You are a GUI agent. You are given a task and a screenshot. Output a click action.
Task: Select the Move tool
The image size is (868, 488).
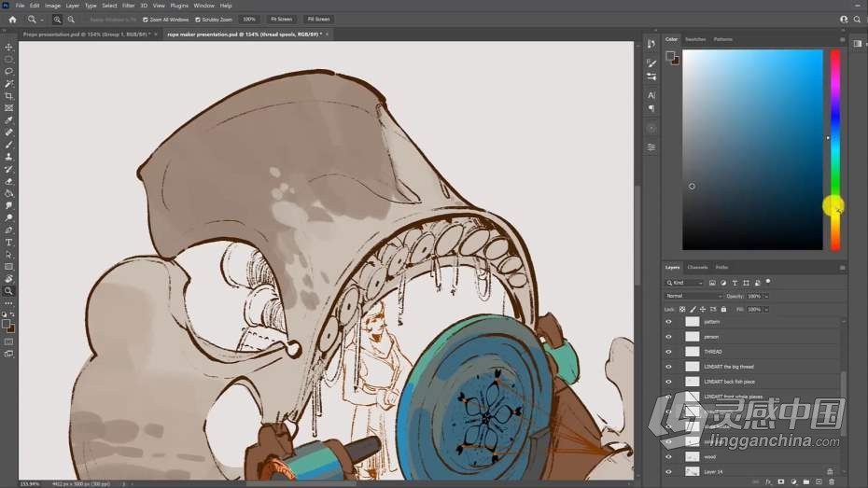coord(9,47)
